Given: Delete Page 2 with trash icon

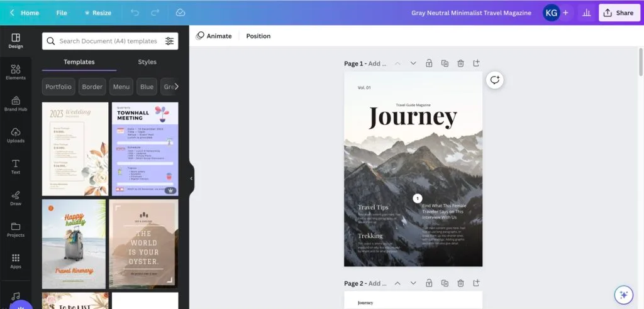Looking at the screenshot, I should click(x=460, y=283).
